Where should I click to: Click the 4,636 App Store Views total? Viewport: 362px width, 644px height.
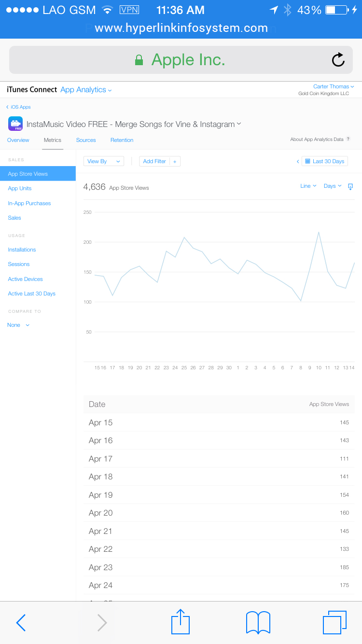(x=116, y=187)
